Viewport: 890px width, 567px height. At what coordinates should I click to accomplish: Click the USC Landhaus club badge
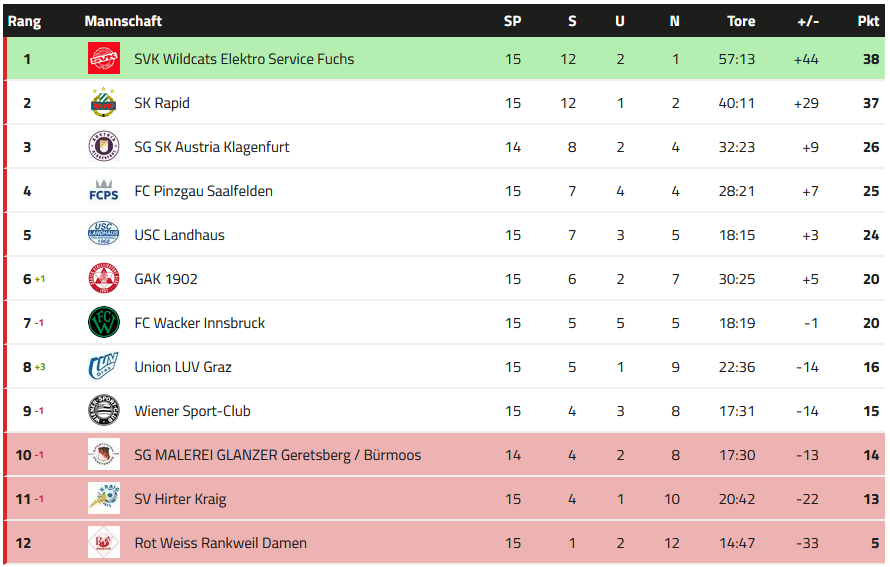[103, 235]
